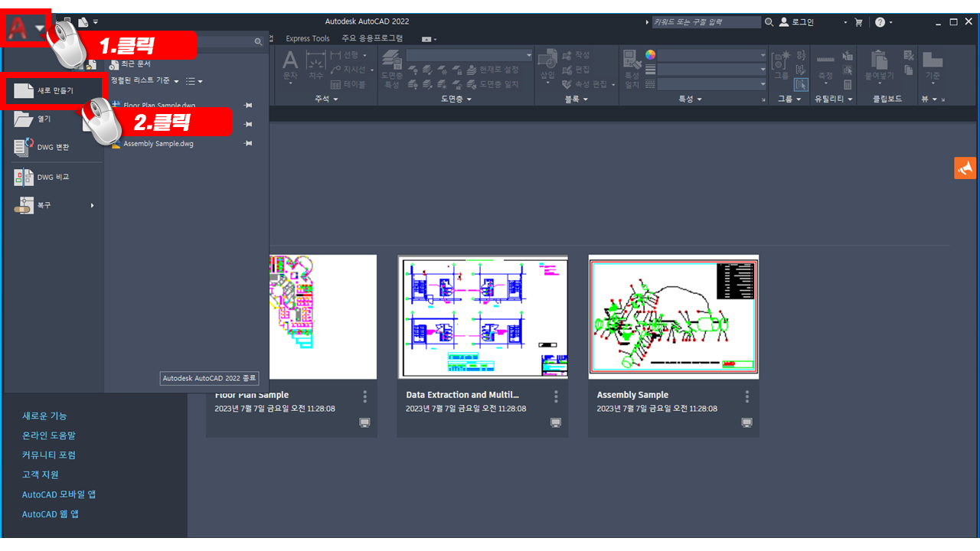Image resolution: width=980 pixels, height=551 pixels.
Task: Open the Assembly Sample drawing thumbnail
Action: pos(674,317)
